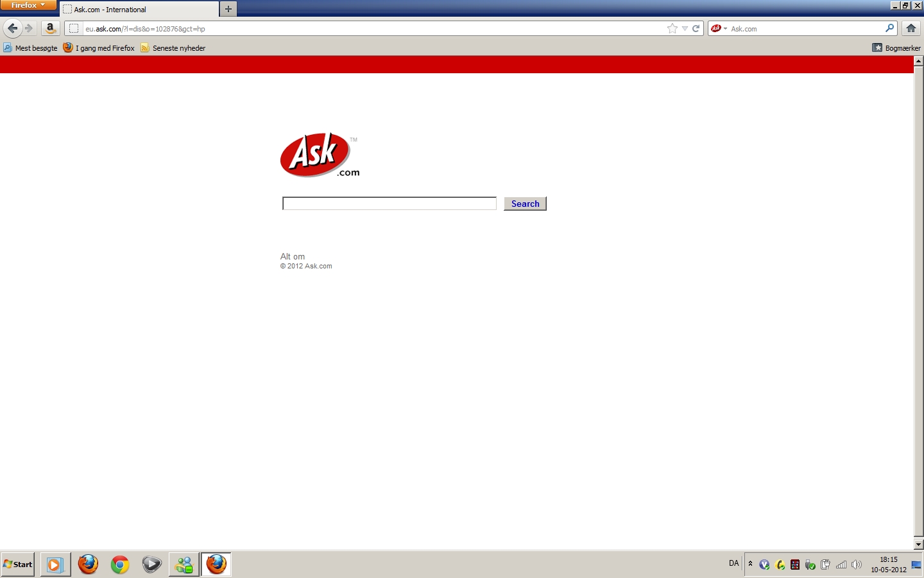The height and width of the screenshot is (578, 924).
Task: Open the network signal tray icon
Action: point(841,565)
